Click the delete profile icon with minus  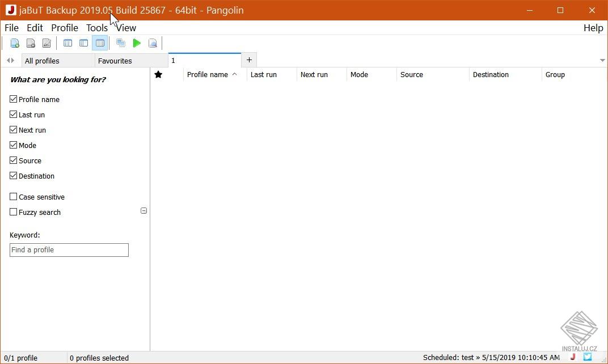coord(31,43)
